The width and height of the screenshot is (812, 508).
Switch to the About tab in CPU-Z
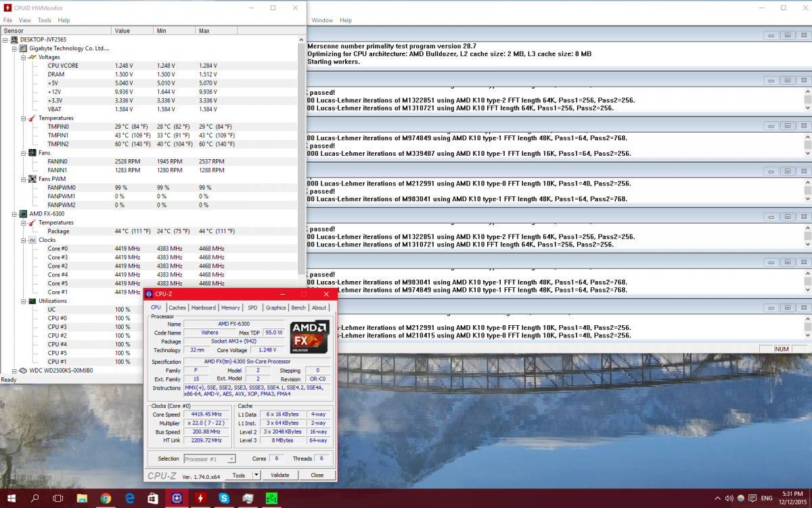[319, 308]
